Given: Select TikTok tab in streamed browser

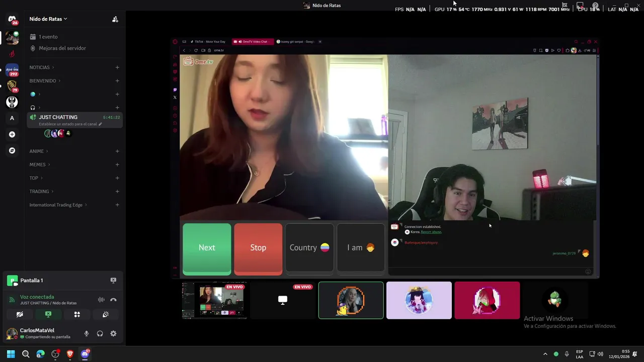Looking at the screenshot, I should (210, 42).
